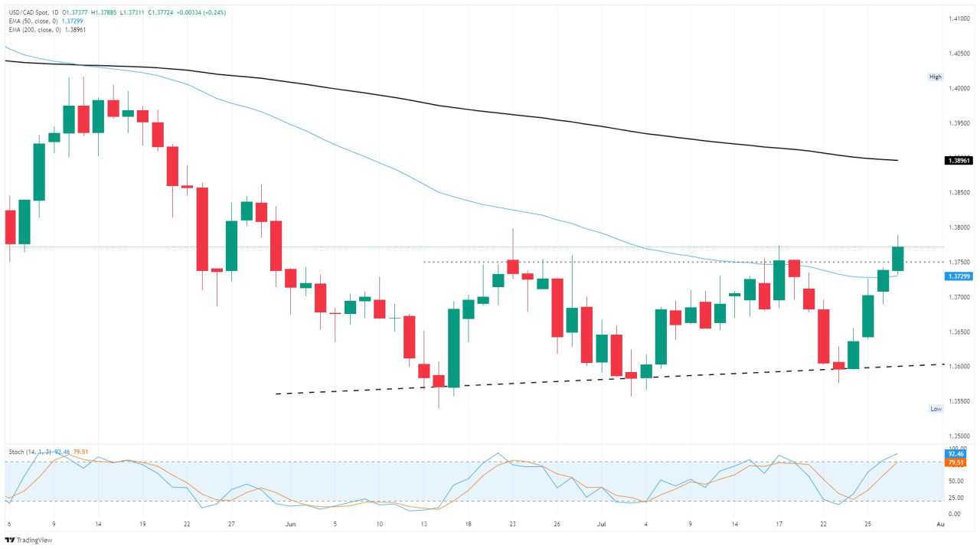The height and width of the screenshot is (549, 980).
Task: Click the 1.40000 price axis label
Action: pos(959,88)
